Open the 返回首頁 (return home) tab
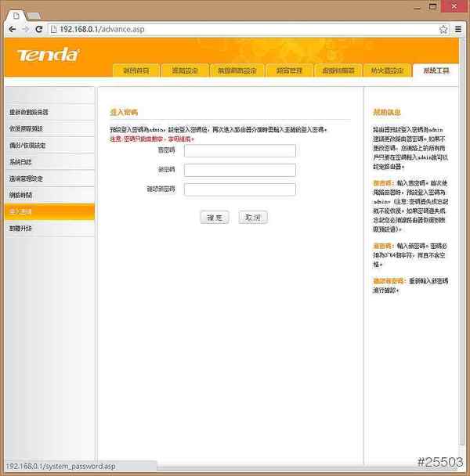470x476 pixels. (x=136, y=70)
